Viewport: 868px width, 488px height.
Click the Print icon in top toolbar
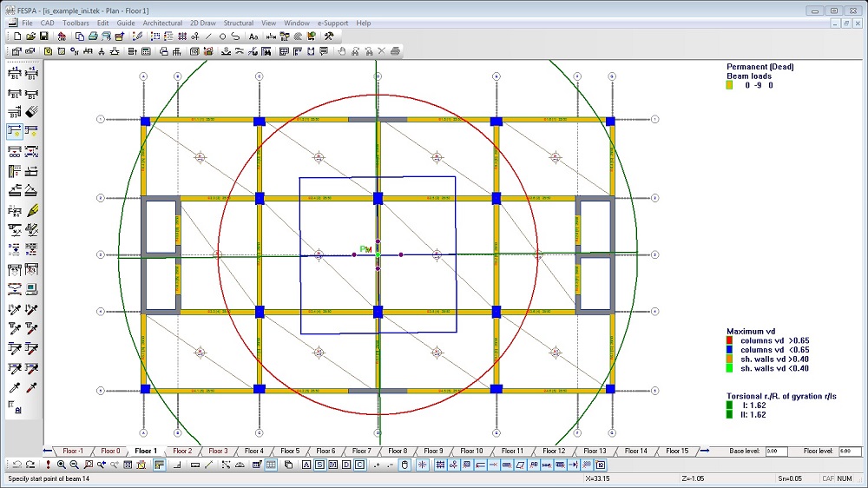point(93,36)
